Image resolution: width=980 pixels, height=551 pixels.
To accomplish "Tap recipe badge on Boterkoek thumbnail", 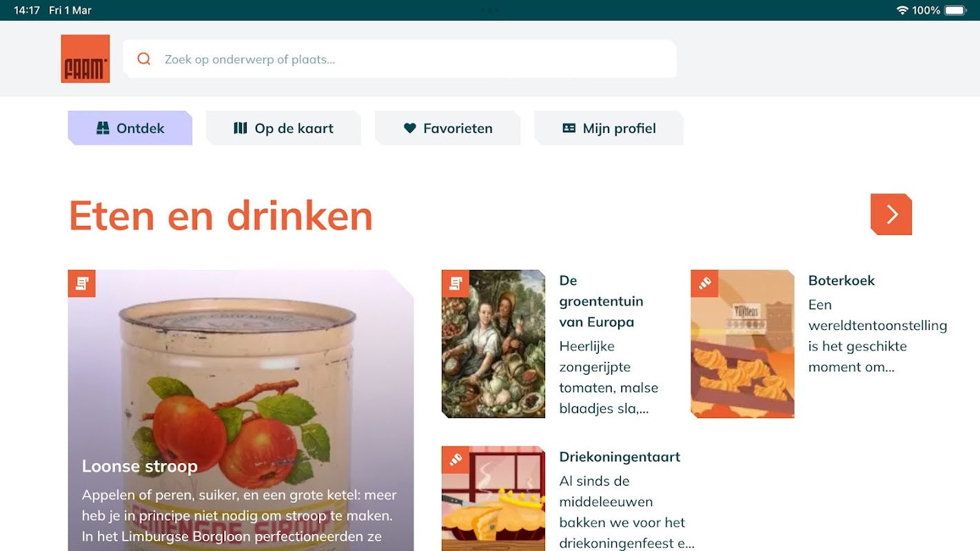I will (x=705, y=284).
